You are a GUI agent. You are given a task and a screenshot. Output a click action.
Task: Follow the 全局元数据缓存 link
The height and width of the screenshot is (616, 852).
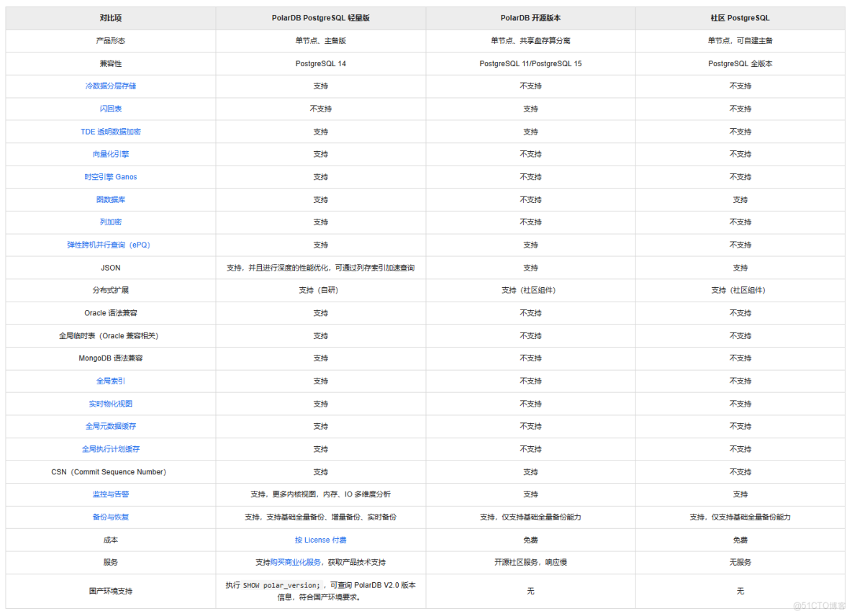(110, 426)
